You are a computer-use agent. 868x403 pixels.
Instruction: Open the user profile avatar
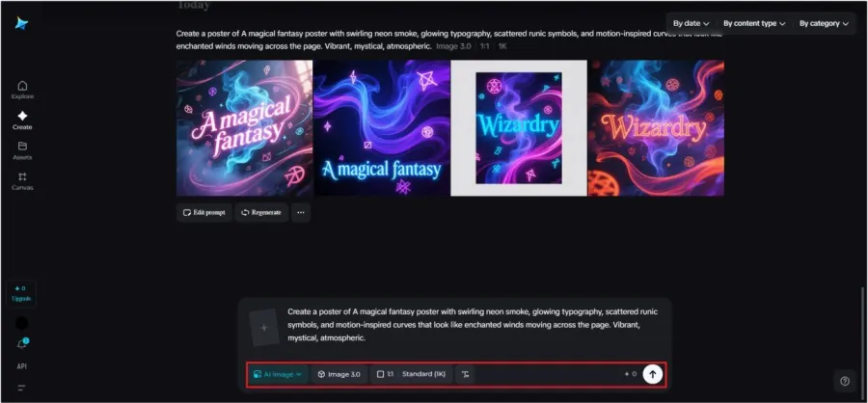[22, 322]
